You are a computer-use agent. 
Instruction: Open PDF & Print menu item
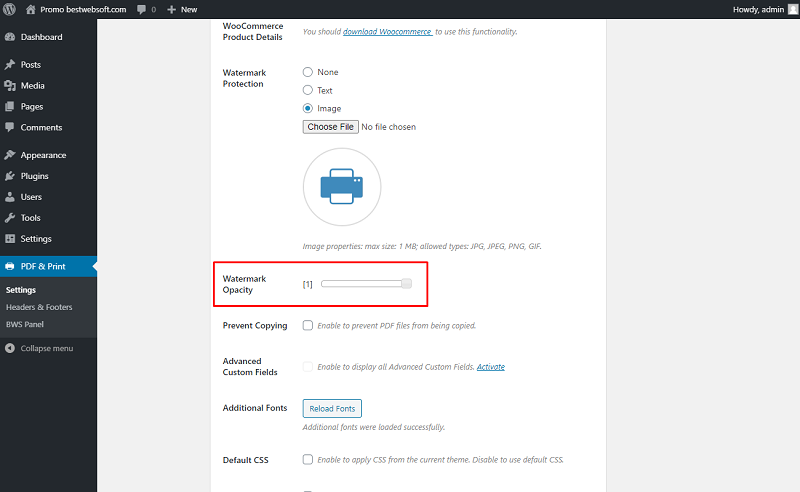pos(48,266)
